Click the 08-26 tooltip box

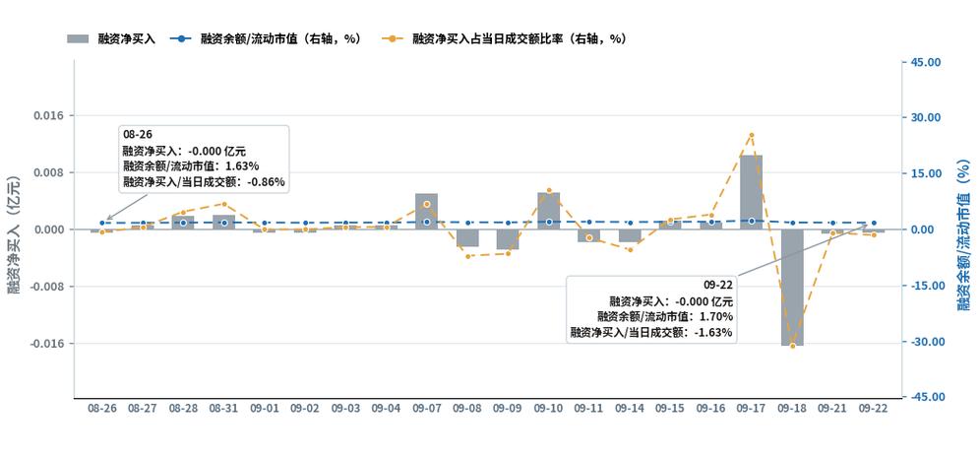point(204,160)
